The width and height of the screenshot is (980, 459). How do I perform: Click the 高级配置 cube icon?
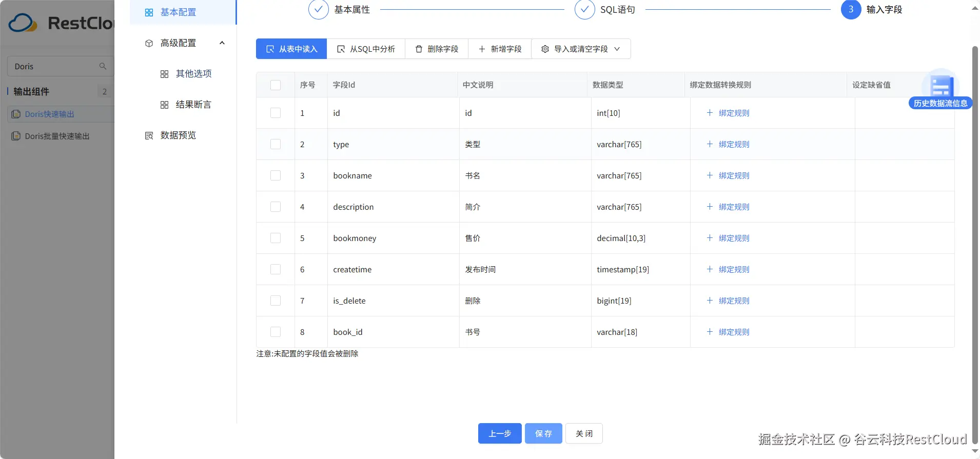pyautogui.click(x=149, y=43)
